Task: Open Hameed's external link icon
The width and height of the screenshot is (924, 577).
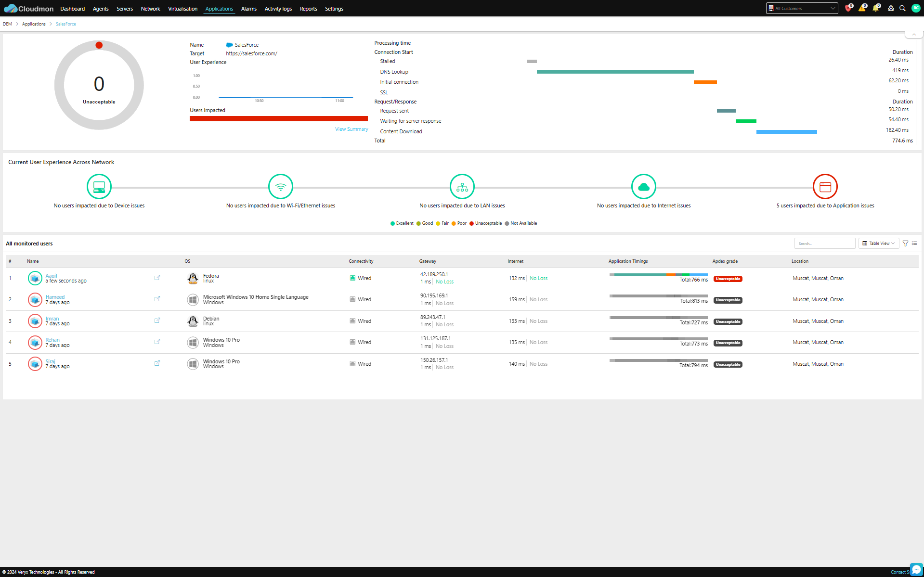Action: tap(157, 299)
